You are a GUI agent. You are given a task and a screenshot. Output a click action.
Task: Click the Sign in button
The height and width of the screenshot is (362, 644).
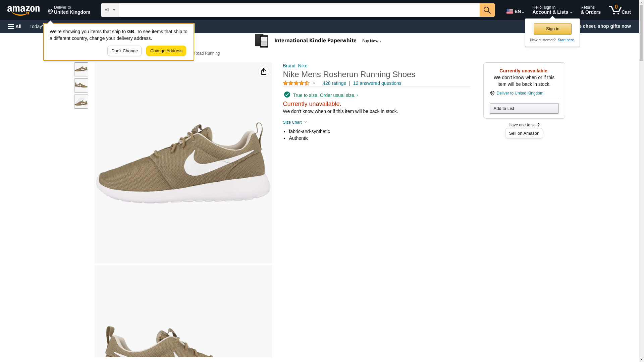(x=552, y=29)
